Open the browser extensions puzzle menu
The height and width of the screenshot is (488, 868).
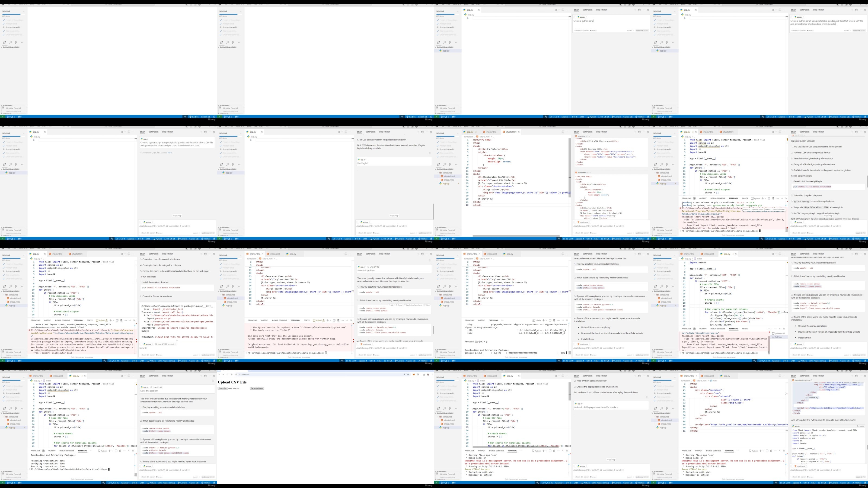click(418, 374)
